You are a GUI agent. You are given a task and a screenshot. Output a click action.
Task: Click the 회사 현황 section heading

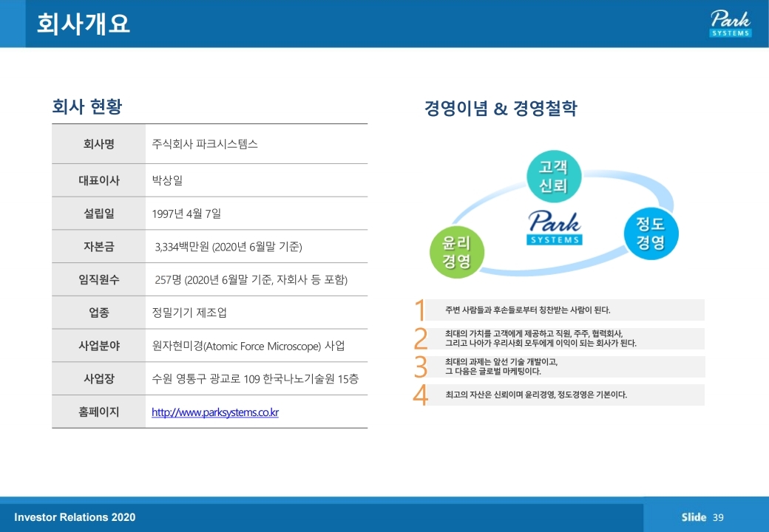click(87, 106)
